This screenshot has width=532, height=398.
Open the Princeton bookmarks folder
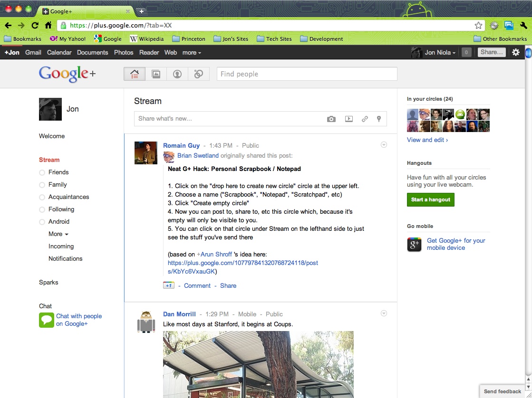pyautogui.click(x=189, y=38)
